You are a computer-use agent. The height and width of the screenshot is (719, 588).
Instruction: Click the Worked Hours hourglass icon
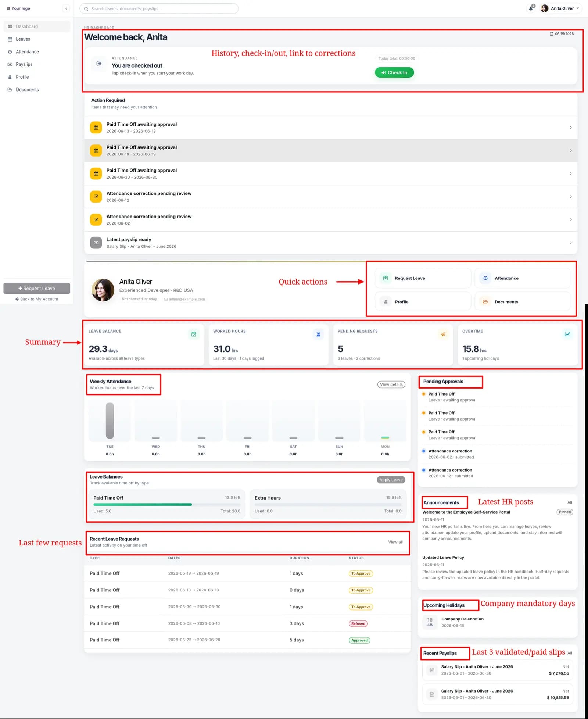pos(318,334)
